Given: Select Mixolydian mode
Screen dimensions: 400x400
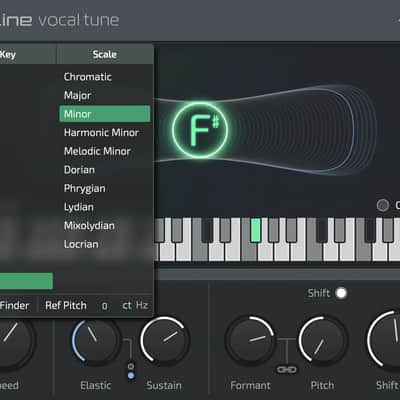Looking at the screenshot, I should (x=89, y=226).
